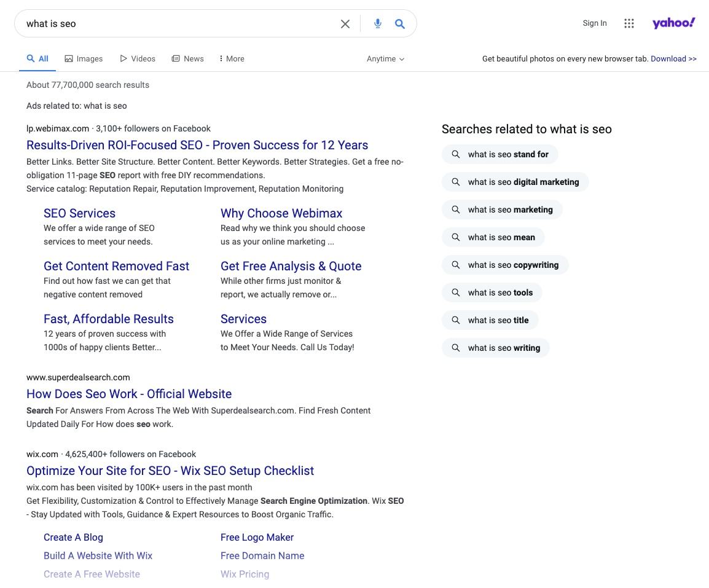Viewport: 709px width, 588px height.
Task: Expand the More search categories menu
Action: click(232, 59)
